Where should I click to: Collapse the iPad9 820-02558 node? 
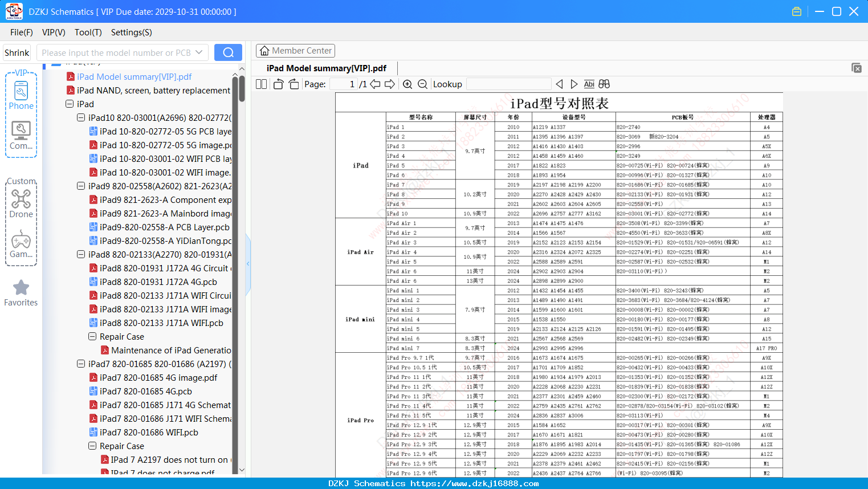(81, 186)
